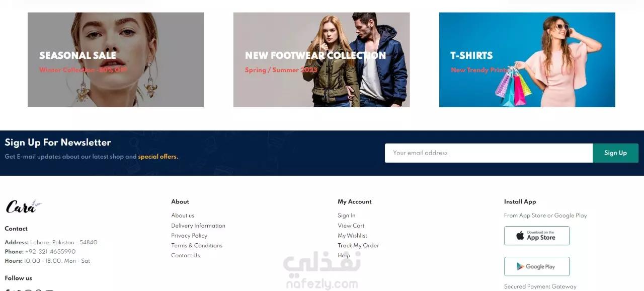Open My Wishlist link
Viewport: 644px width, 291px height.
coord(353,236)
